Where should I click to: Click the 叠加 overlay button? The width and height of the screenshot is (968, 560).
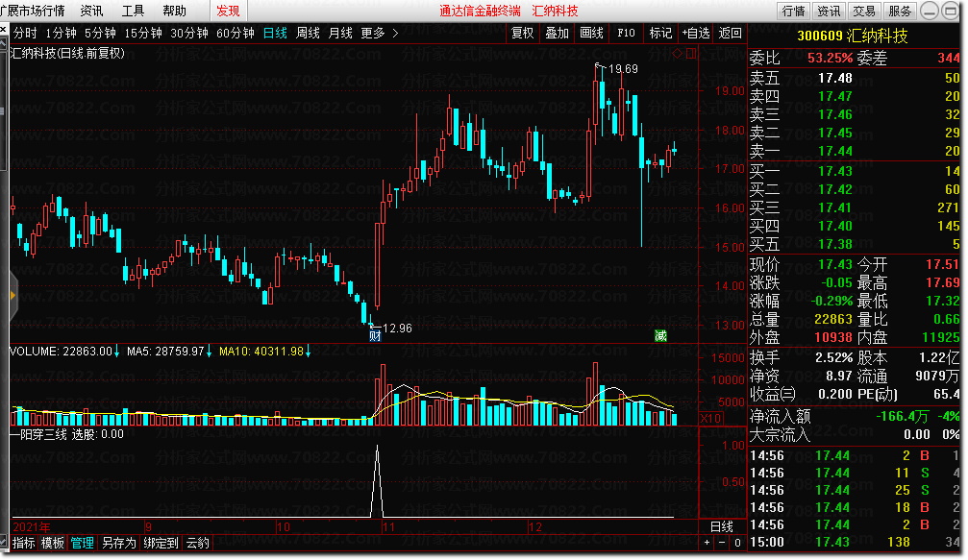[557, 34]
